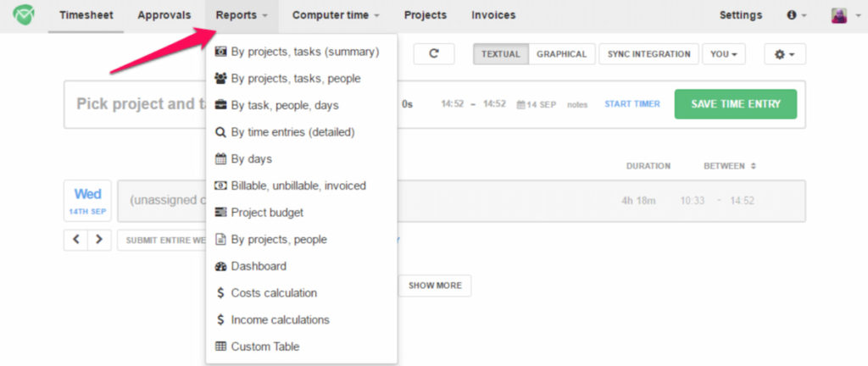Click the green app logo icon
This screenshot has height=366, width=868.
coord(24,15)
